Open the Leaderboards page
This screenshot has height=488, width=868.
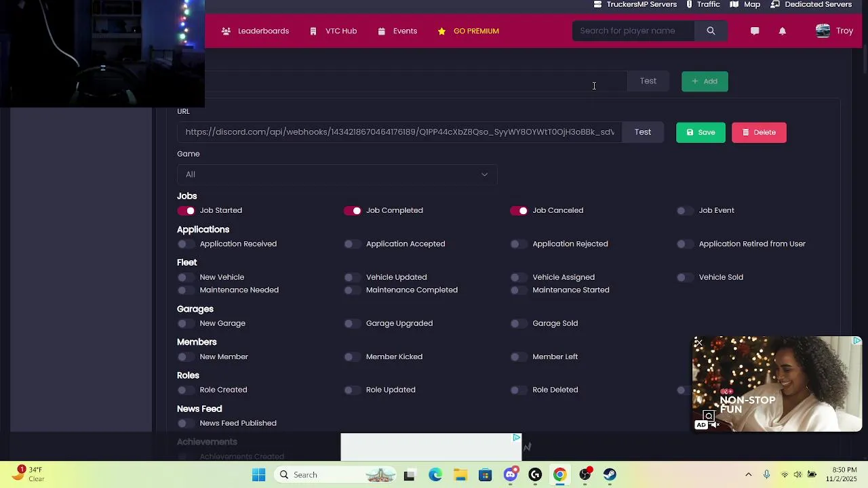(255, 31)
